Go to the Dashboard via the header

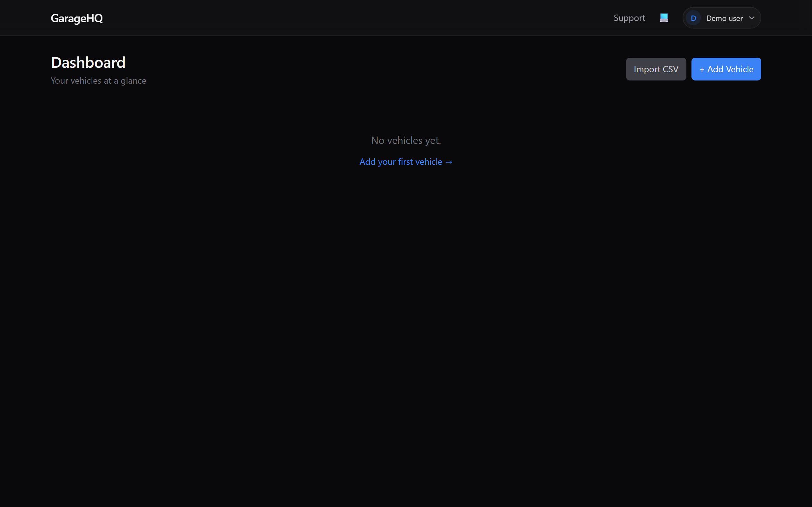tap(76, 18)
